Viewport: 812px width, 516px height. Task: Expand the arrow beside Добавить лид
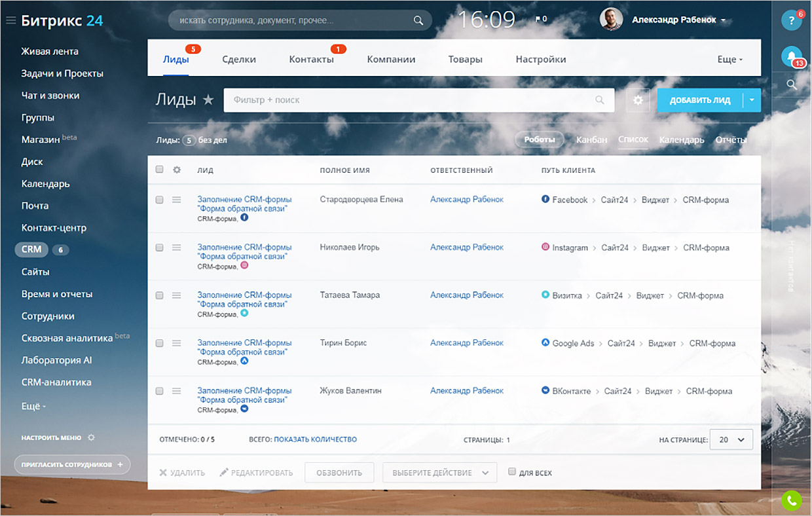(x=752, y=100)
